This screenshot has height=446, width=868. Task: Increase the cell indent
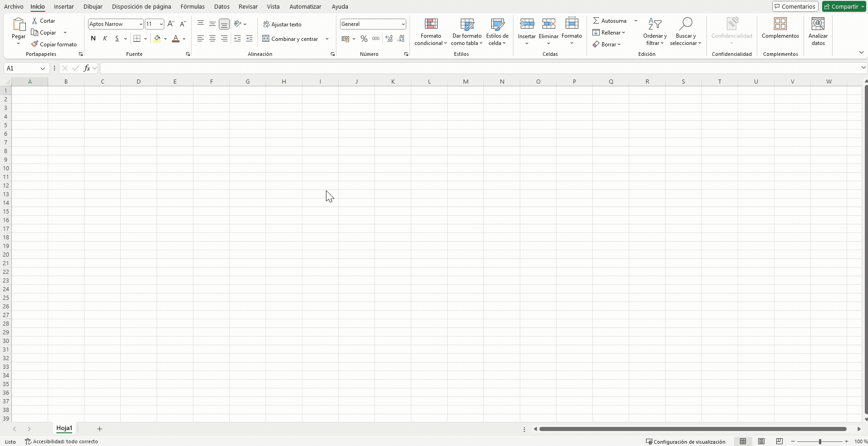249,39
